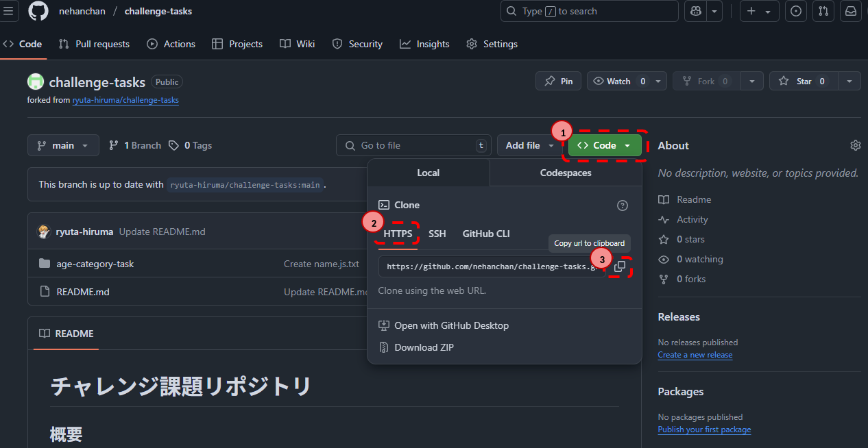Select the HTTPS clone option
Screen dimensions: 868x448
click(x=398, y=234)
